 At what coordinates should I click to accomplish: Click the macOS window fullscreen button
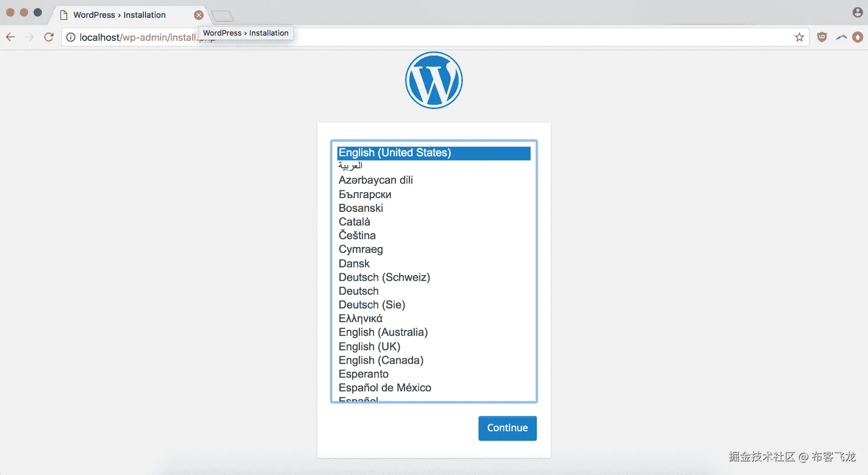(x=38, y=12)
